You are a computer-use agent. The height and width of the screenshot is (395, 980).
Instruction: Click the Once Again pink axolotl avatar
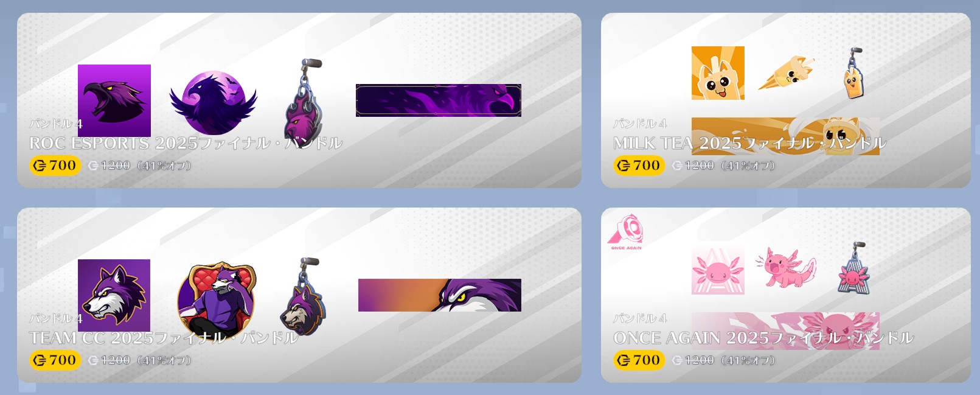[x=718, y=268]
